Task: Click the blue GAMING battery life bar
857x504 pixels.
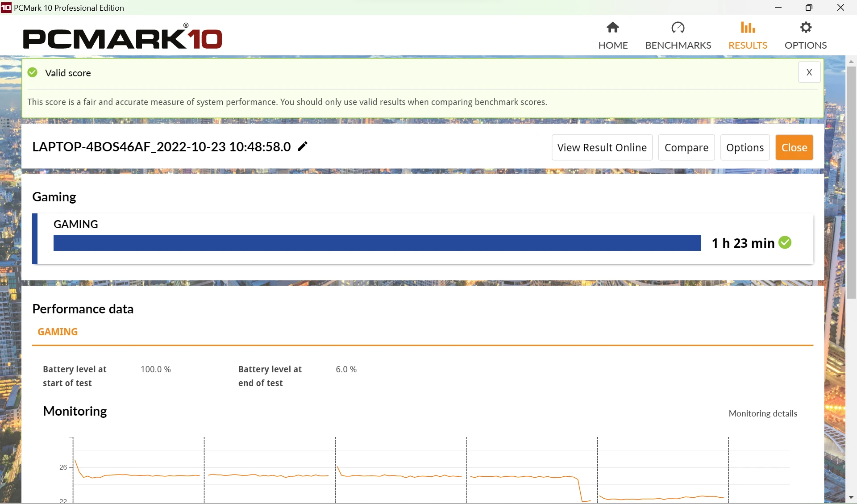Action: (x=377, y=243)
